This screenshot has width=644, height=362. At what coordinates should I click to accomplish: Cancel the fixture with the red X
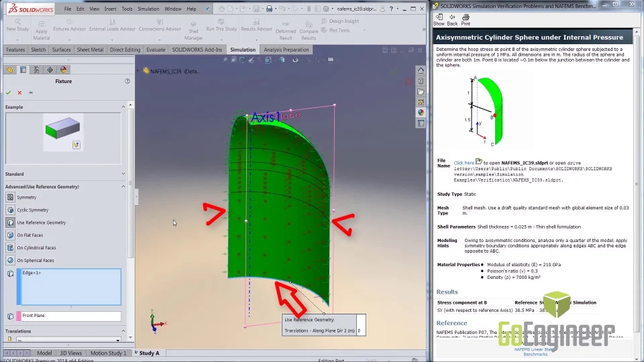pos(19,93)
